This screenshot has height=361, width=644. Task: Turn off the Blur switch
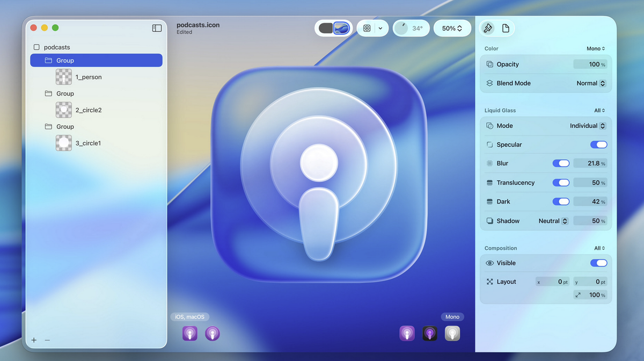(561, 163)
